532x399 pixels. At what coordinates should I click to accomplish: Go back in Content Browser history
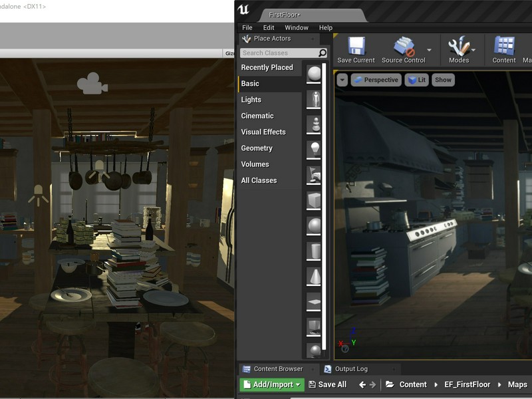point(362,384)
